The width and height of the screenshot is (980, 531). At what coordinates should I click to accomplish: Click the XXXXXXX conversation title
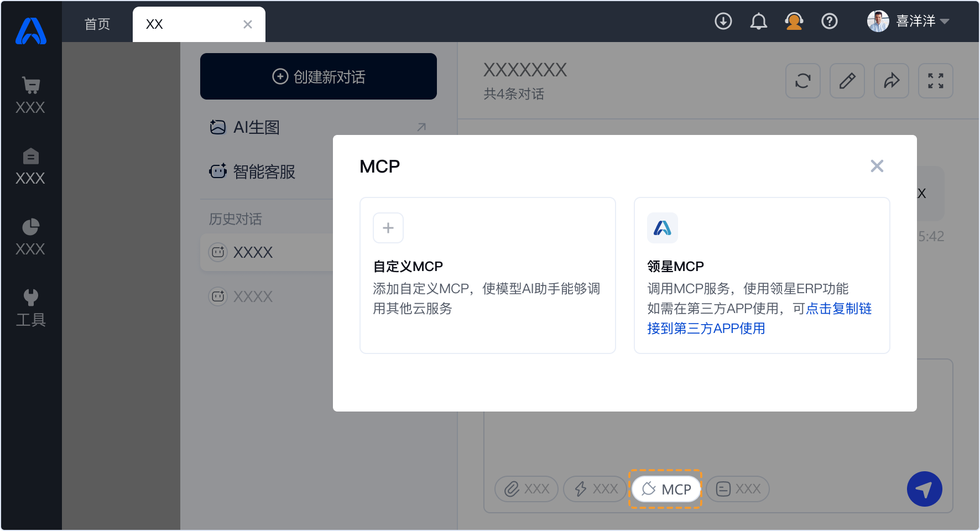click(x=525, y=70)
